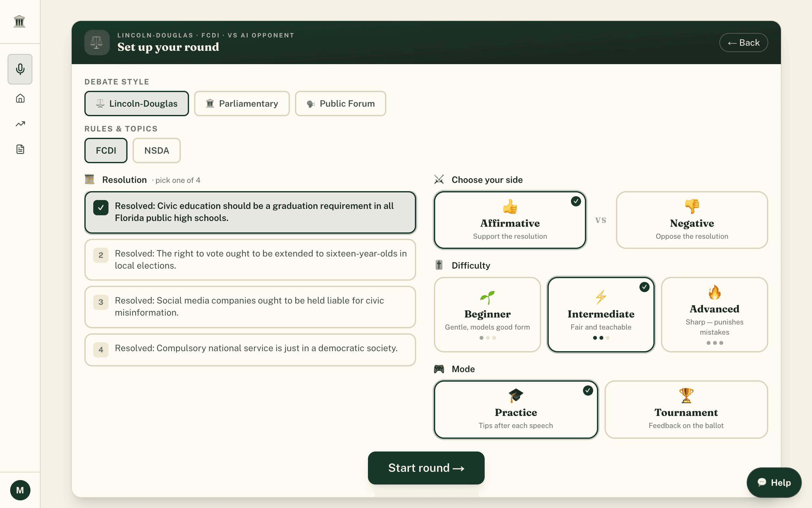Go to the home sidebar icon

point(20,98)
